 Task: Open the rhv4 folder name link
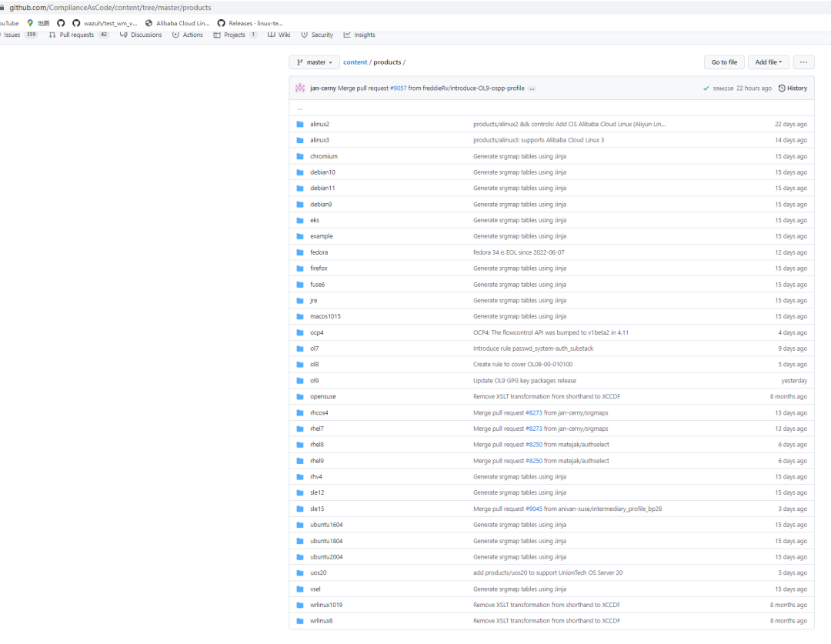pyautogui.click(x=316, y=476)
